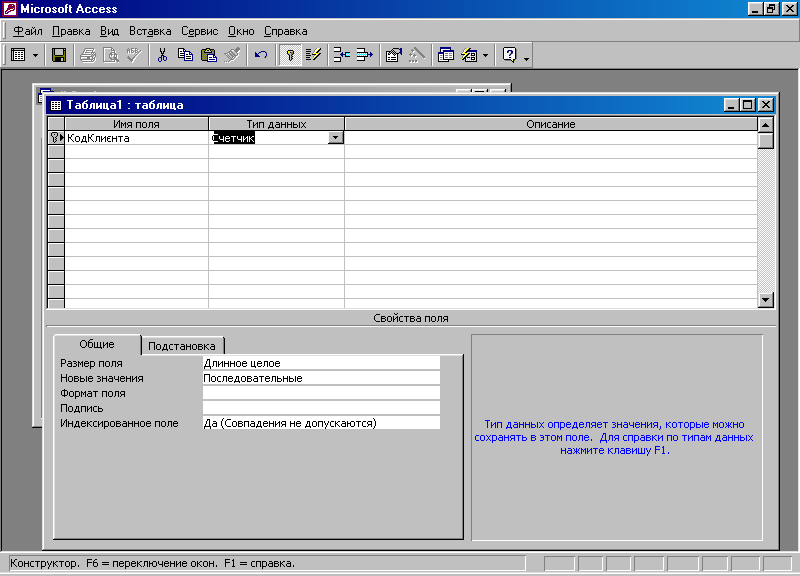The image size is (800, 576).
Task: Click the Описание column header
Action: pyautogui.click(x=551, y=124)
